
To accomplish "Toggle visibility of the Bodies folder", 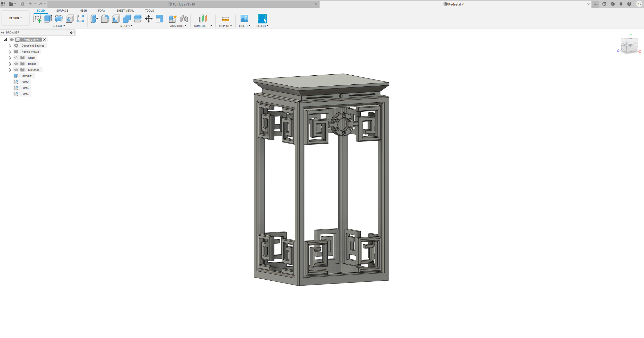I will (x=16, y=64).
